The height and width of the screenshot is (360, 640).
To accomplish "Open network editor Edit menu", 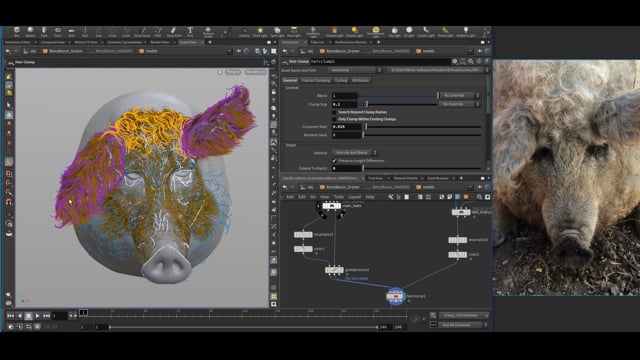I will pos(302,197).
